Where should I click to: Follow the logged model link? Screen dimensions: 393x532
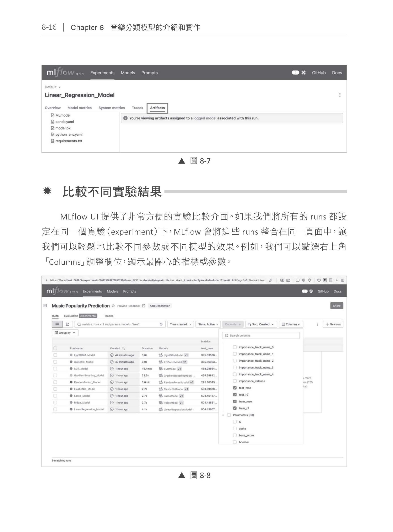205,118
